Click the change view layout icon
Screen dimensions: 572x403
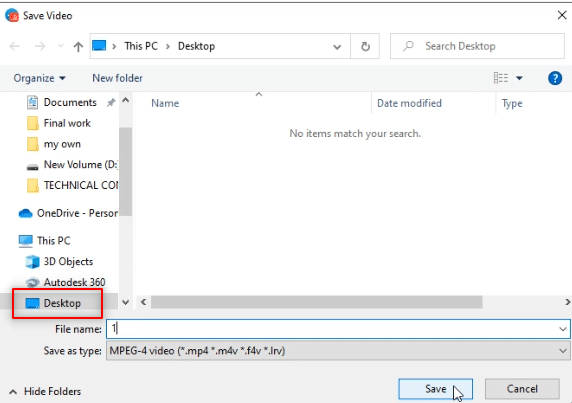click(x=501, y=78)
